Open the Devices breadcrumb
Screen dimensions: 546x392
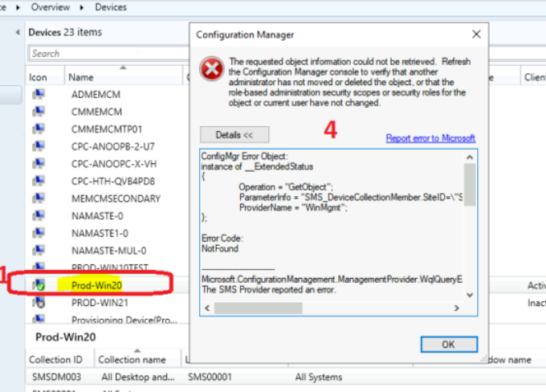point(111,7)
